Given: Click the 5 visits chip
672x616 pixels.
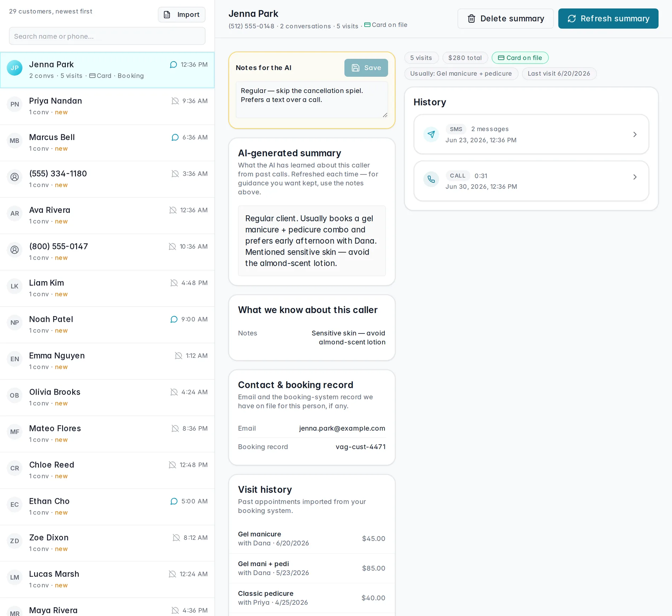Looking at the screenshot, I should coord(421,58).
